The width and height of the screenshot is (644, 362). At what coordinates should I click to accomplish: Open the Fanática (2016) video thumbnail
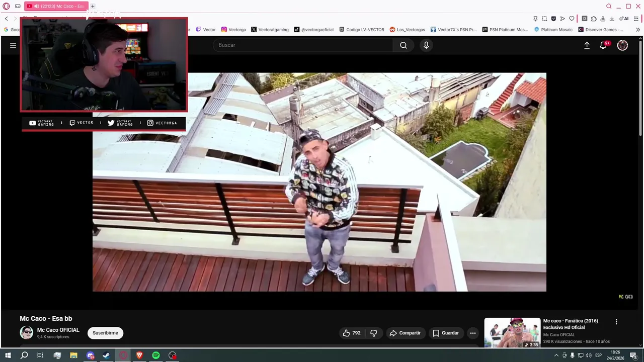(x=512, y=333)
